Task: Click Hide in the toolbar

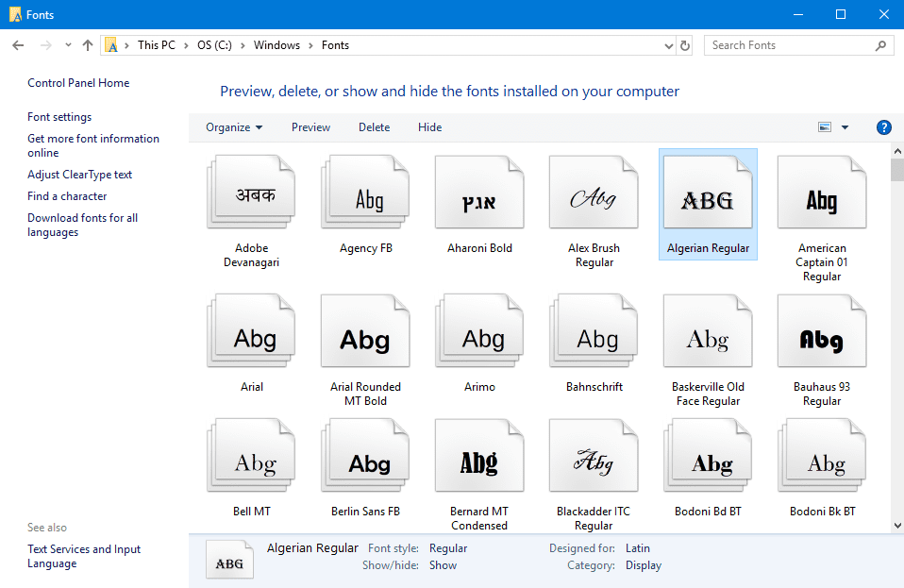Action: click(x=429, y=127)
